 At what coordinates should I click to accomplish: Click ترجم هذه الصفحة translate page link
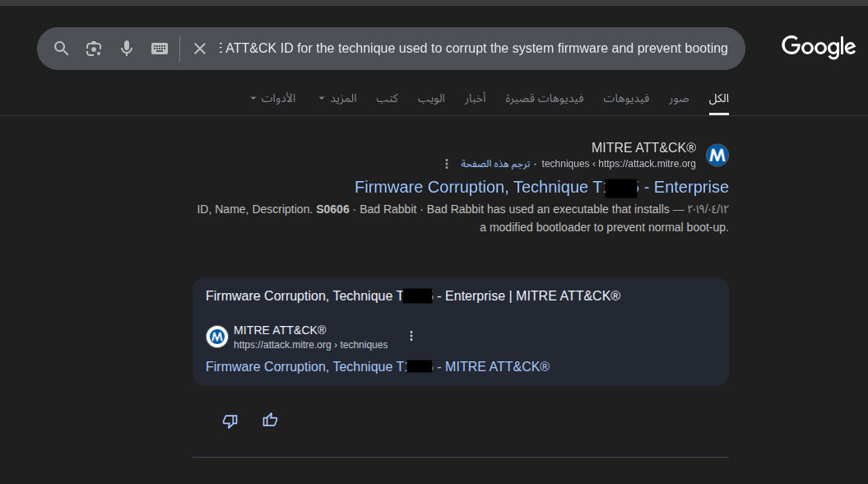tap(495, 164)
